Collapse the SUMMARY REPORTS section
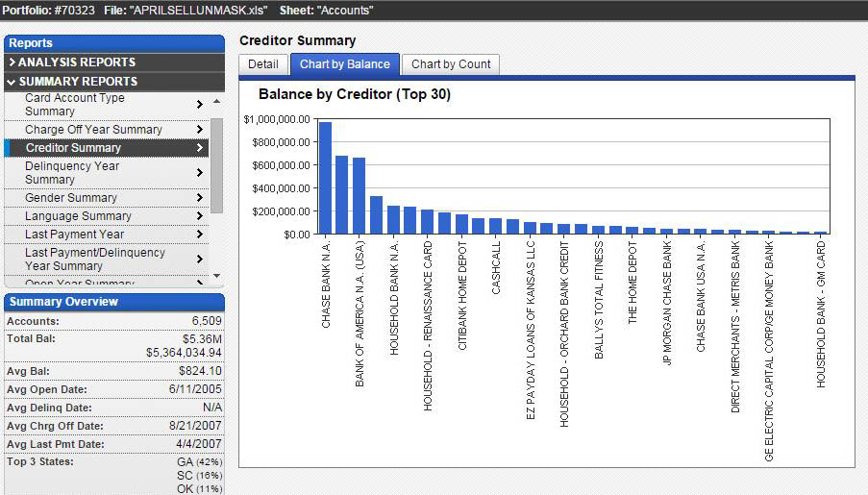The height and width of the screenshot is (495, 868). click(114, 82)
